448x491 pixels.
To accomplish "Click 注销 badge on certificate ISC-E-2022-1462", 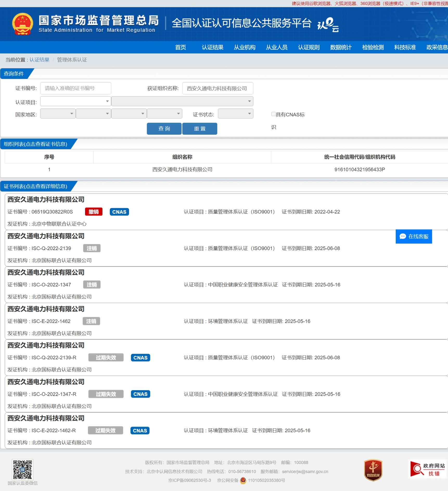I will click(x=91, y=321).
